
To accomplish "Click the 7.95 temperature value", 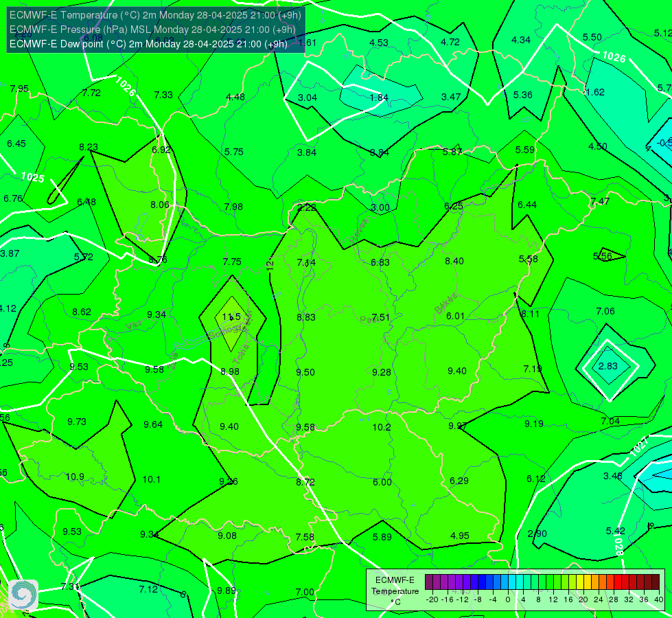I will pos(19,89).
